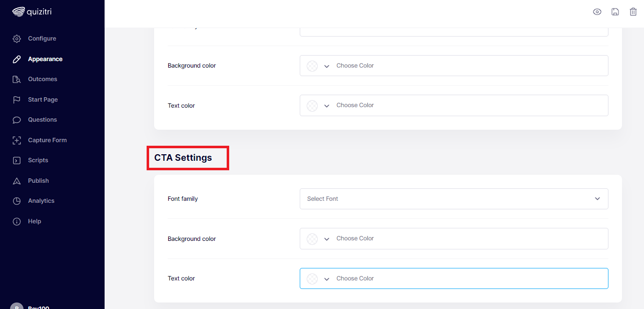Click the Outcomes icon in sidebar
Viewport: 644px width, 309px height.
[x=17, y=79]
